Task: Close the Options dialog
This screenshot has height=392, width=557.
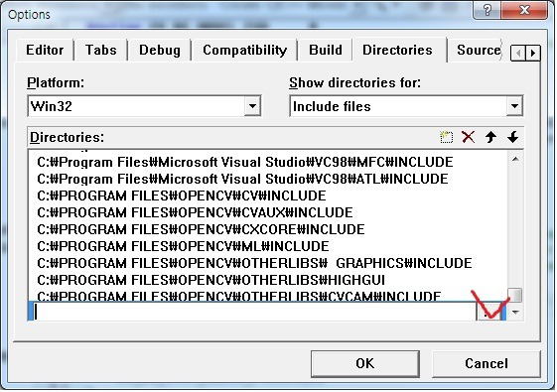Action: pyautogui.click(x=524, y=10)
